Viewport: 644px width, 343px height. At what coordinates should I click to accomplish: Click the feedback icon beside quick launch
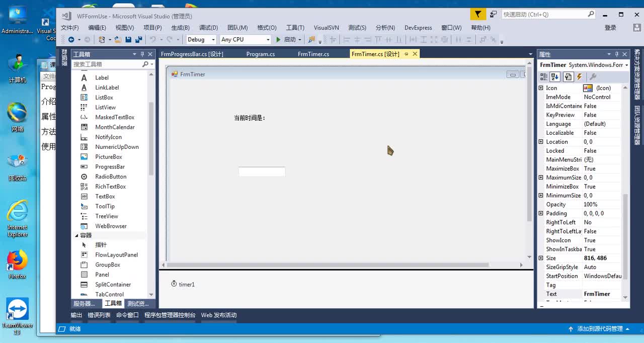point(494,14)
